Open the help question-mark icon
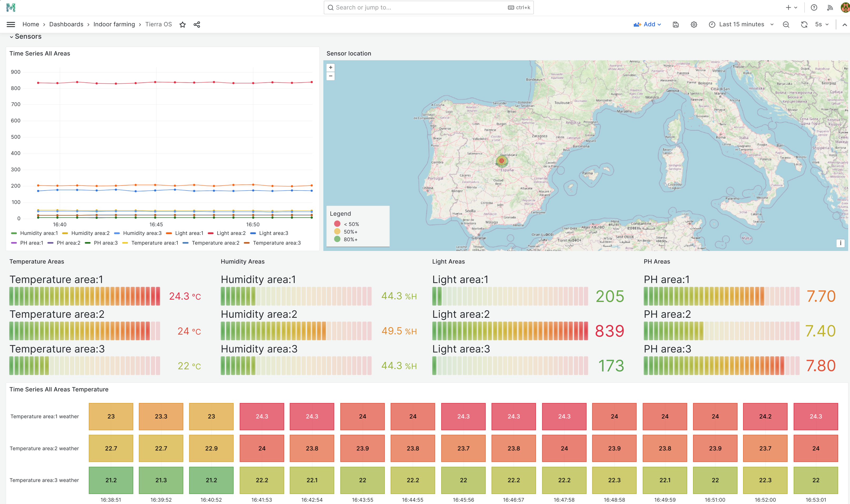This screenshot has height=504, width=850. coord(814,7)
